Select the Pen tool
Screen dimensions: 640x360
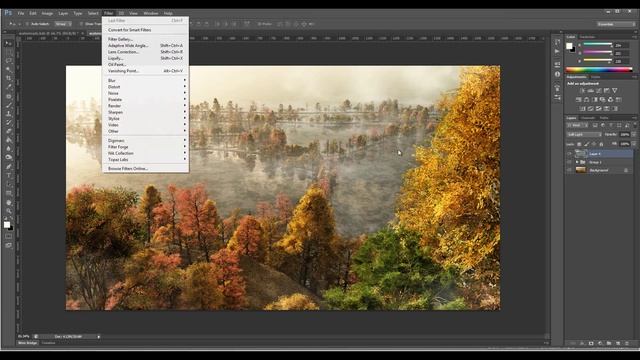(x=9, y=167)
